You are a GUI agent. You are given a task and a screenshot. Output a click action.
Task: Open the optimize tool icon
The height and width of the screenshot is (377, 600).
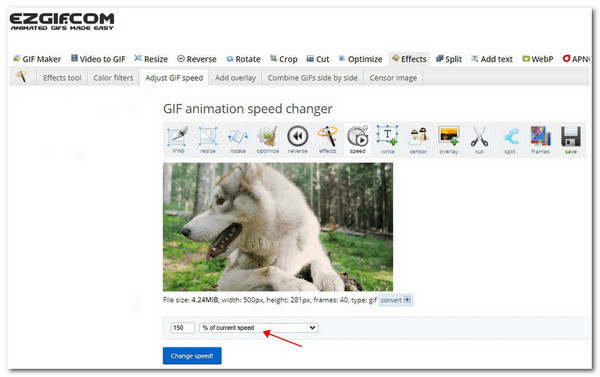coord(267,139)
